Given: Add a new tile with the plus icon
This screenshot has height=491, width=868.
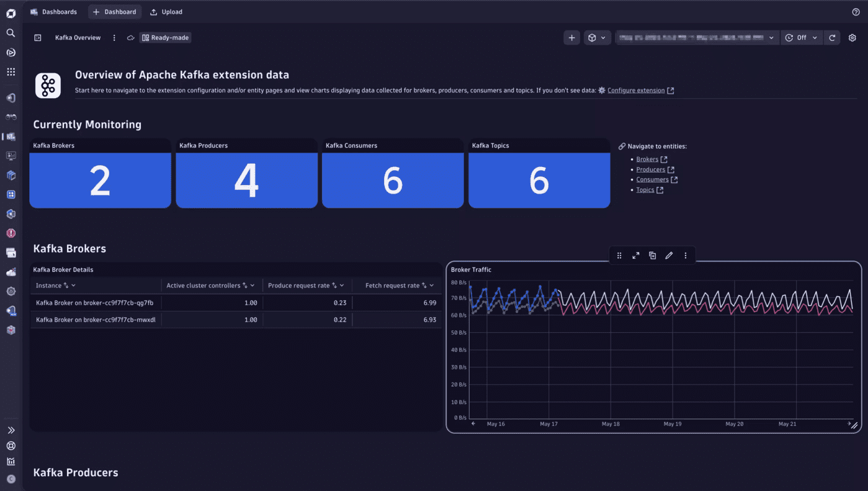Looking at the screenshot, I should click(571, 37).
